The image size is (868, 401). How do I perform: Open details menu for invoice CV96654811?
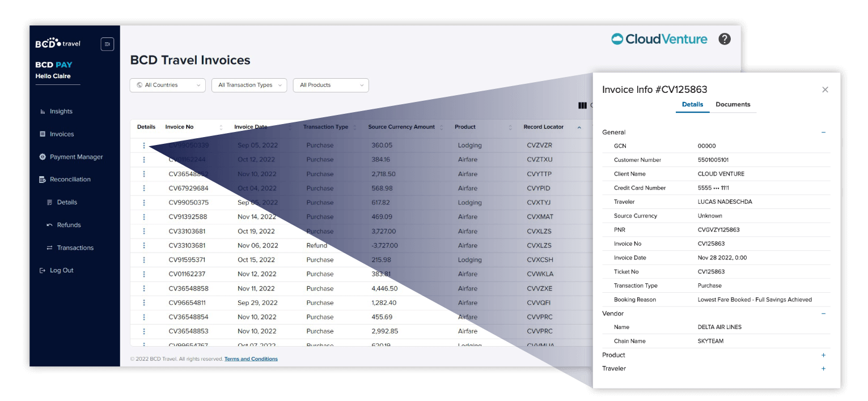pos(144,303)
